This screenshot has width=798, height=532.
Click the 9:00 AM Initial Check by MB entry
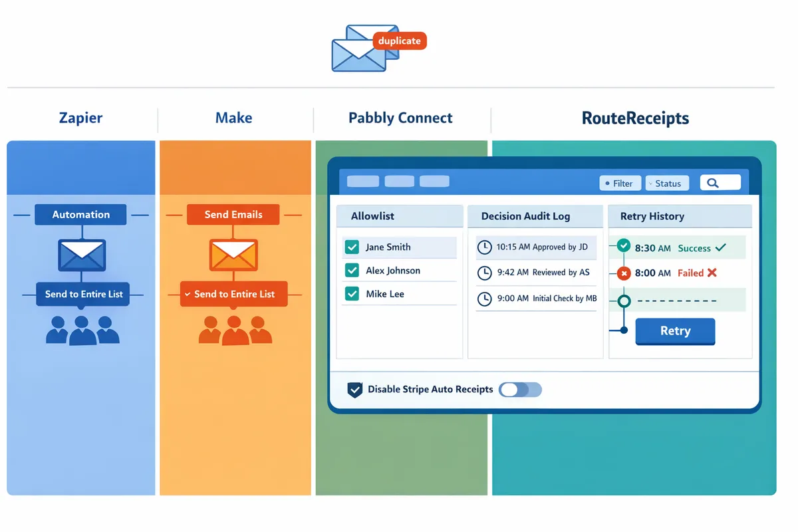pyautogui.click(x=537, y=299)
